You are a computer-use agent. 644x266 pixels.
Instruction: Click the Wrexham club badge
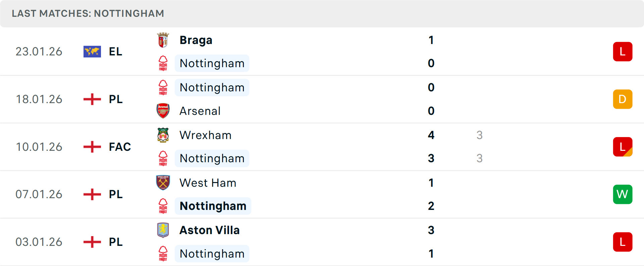pos(163,135)
